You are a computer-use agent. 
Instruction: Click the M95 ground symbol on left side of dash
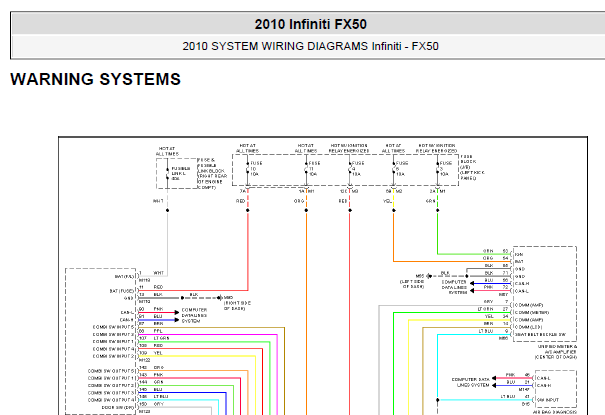point(429,276)
